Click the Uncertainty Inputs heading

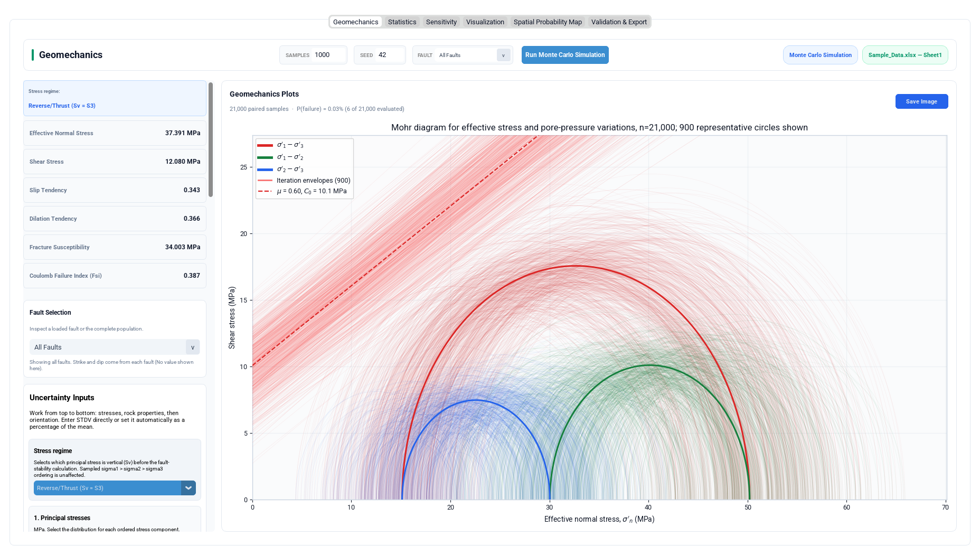pyautogui.click(x=62, y=398)
